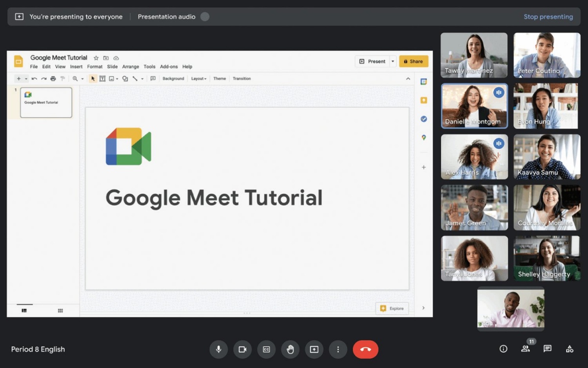The width and height of the screenshot is (588, 368).
Task: Open the File menu
Action: (34, 67)
